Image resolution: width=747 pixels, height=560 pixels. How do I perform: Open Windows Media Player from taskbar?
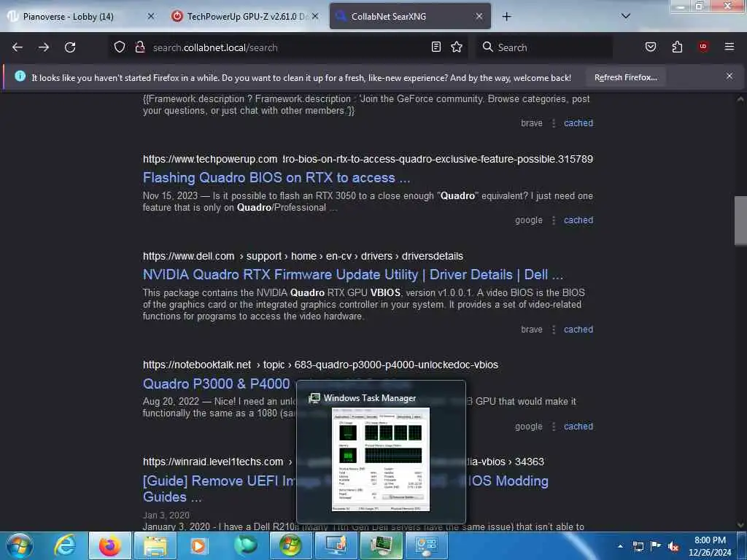[199, 545]
